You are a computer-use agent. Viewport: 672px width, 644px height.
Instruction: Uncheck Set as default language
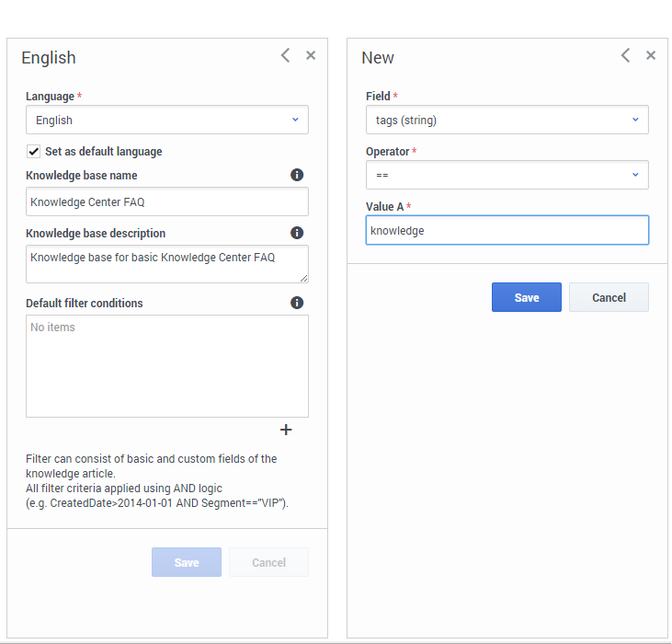point(34,152)
